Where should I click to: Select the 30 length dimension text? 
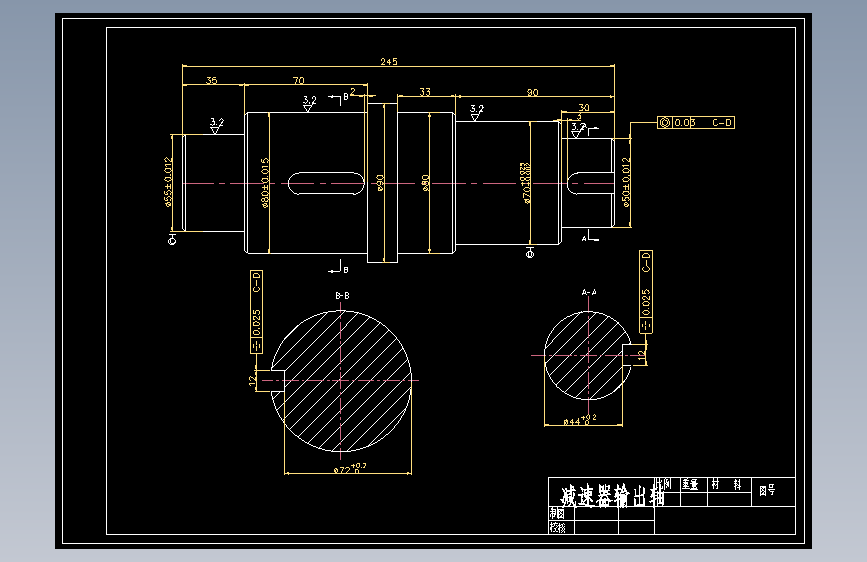pos(584,107)
